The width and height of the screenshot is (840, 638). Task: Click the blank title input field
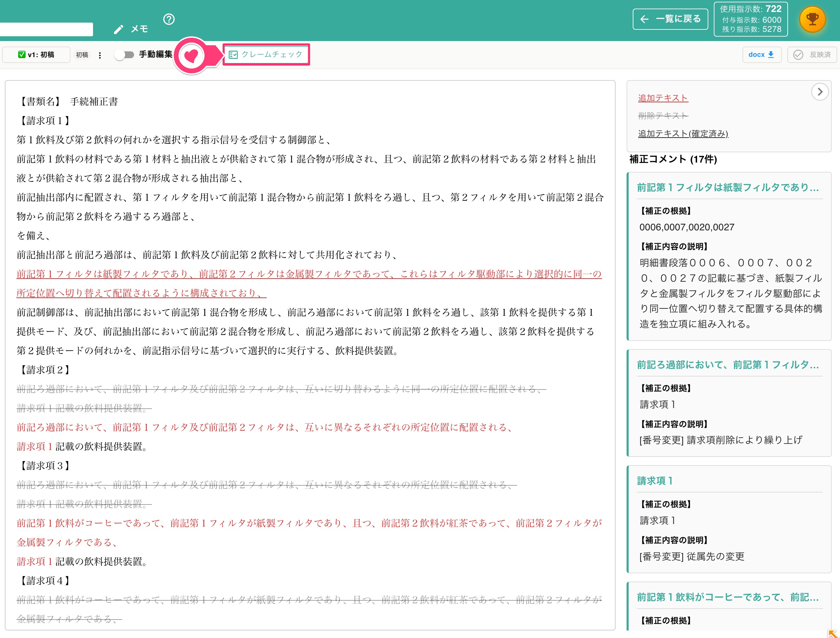pyautogui.click(x=46, y=29)
